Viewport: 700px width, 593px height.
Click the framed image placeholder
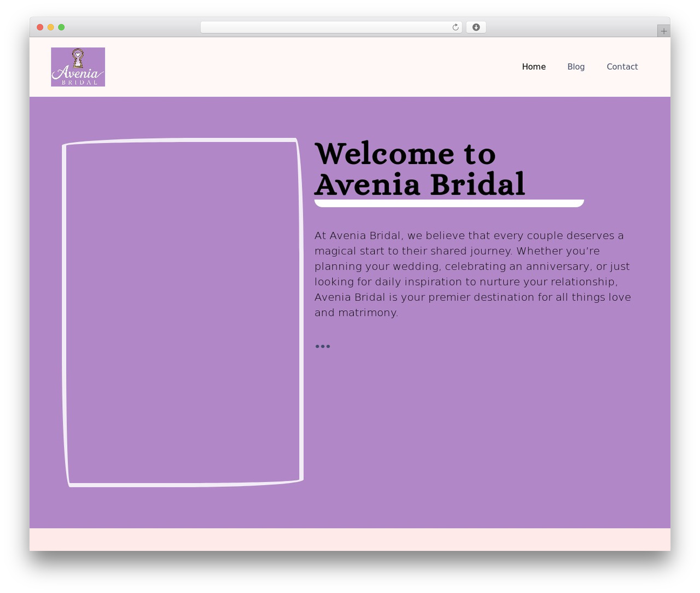(x=183, y=312)
